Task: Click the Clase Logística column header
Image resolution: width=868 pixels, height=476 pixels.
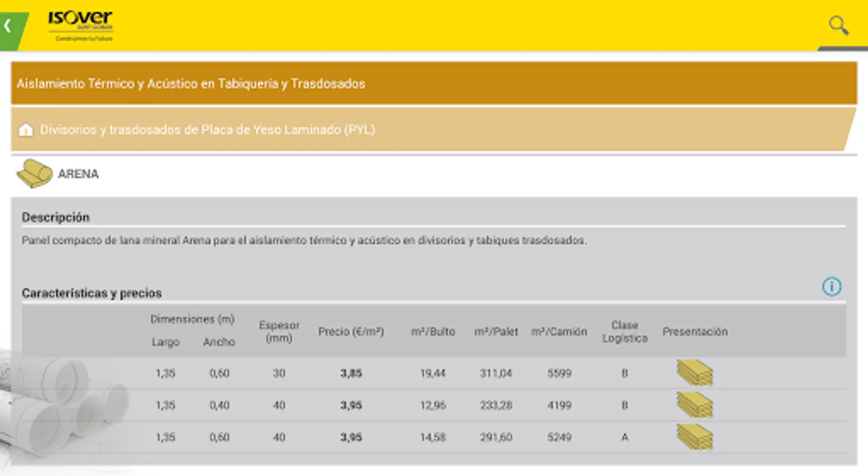Action: pos(625,332)
